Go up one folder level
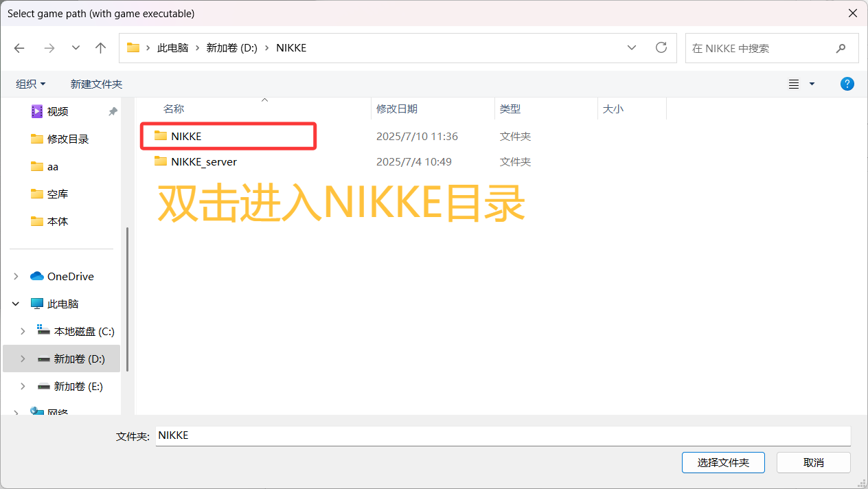Viewport: 868px width, 489px height. 101,48
